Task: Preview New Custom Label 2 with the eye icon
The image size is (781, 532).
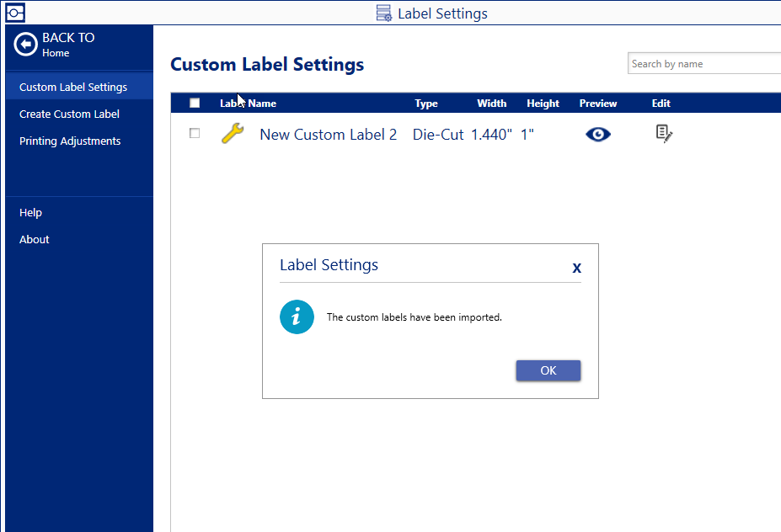Action: (x=598, y=134)
